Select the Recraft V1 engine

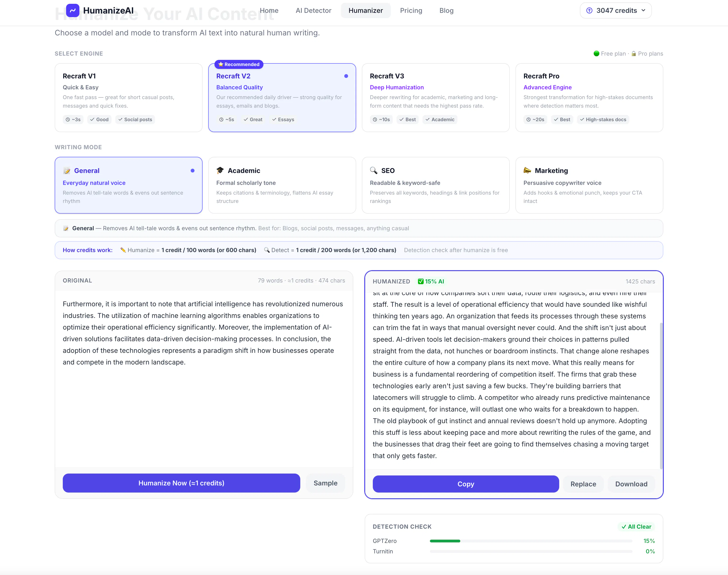(x=128, y=98)
